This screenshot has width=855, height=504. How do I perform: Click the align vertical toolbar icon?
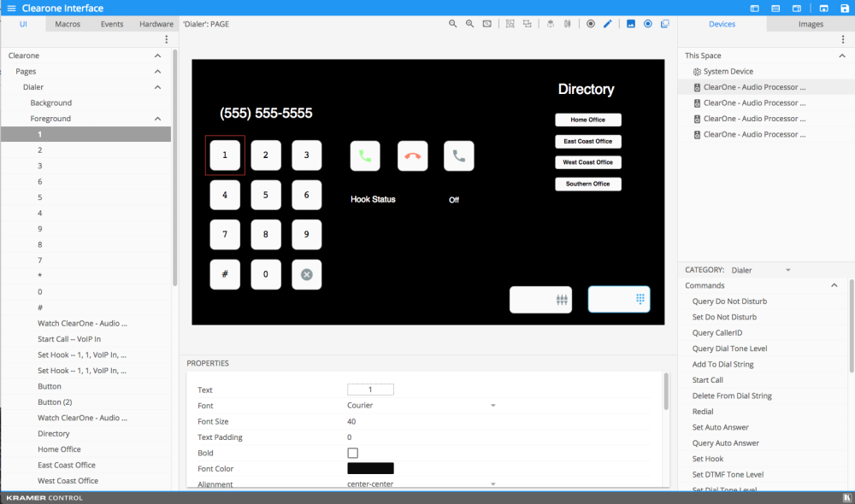550,24
